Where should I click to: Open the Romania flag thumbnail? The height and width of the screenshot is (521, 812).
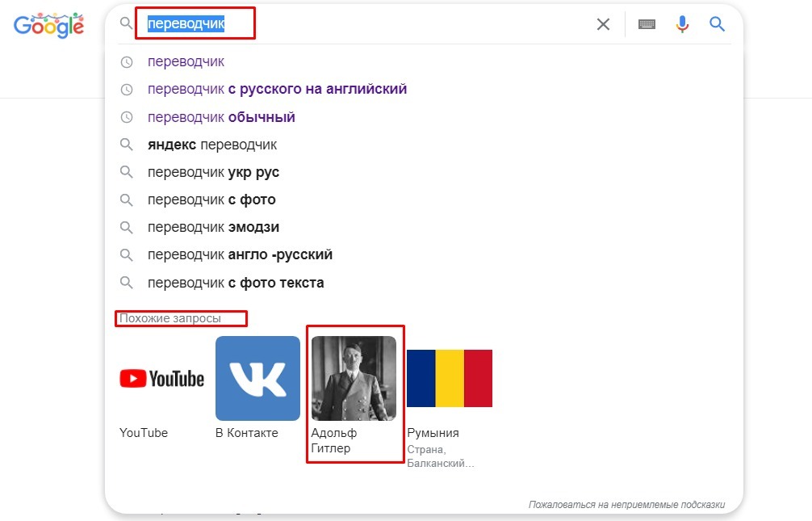click(449, 379)
